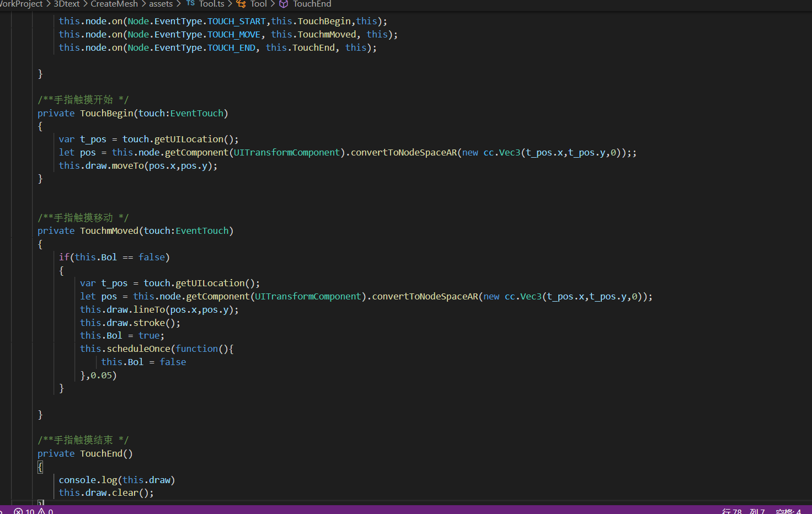This screenshot has width=812, height=514.
Task: Select the Tool class breadcrumb
Action: point(252,4)
